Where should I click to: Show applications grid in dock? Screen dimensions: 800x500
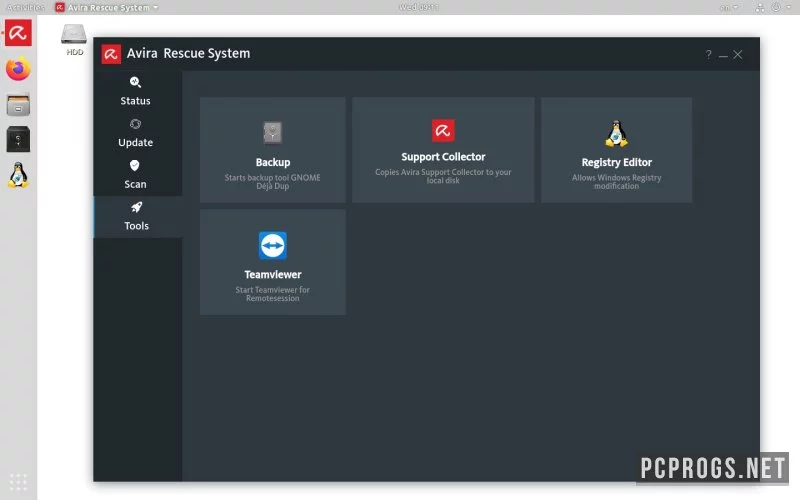[x=18, y=482]
